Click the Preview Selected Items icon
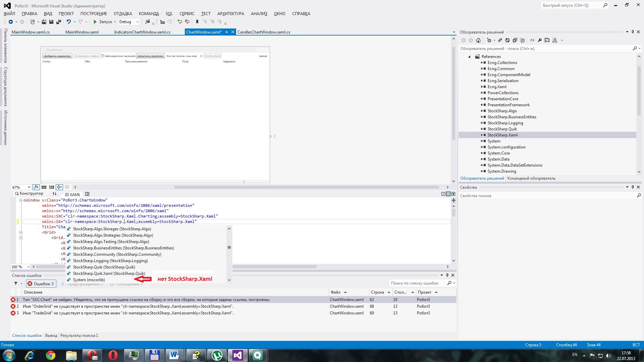The height and width of the screenshot is (362, 644). [x=547, y=40]
